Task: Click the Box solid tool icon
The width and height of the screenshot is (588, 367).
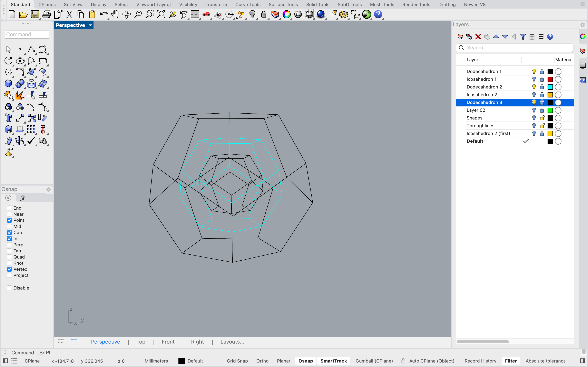Action: (8, 84)
